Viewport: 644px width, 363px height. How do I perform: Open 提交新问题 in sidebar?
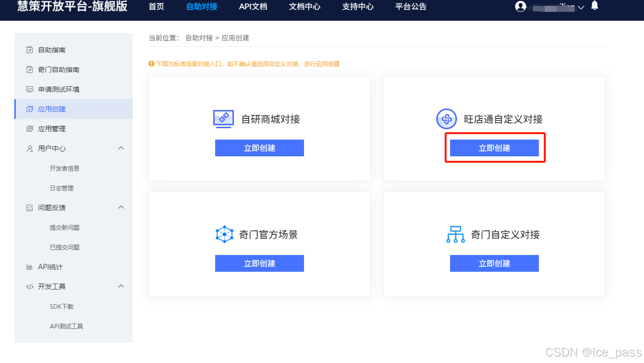[65, 227]
